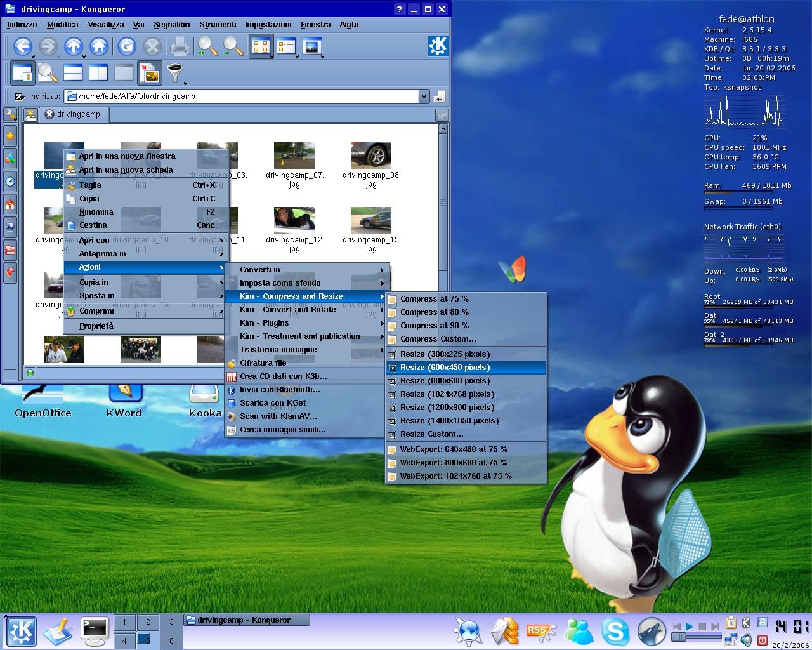Toggle the icon view mode button
The image size is (812, 650).
point(259,46)
